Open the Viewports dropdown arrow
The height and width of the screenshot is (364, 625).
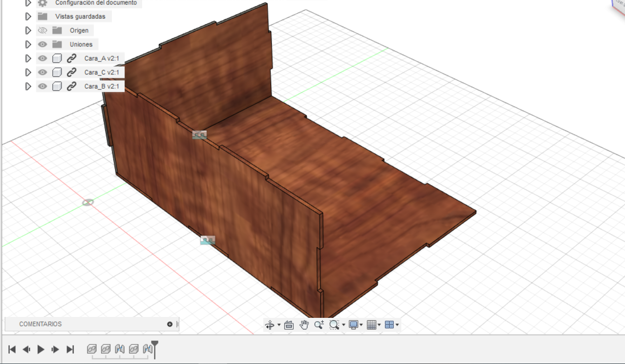(x=397, y=325)
